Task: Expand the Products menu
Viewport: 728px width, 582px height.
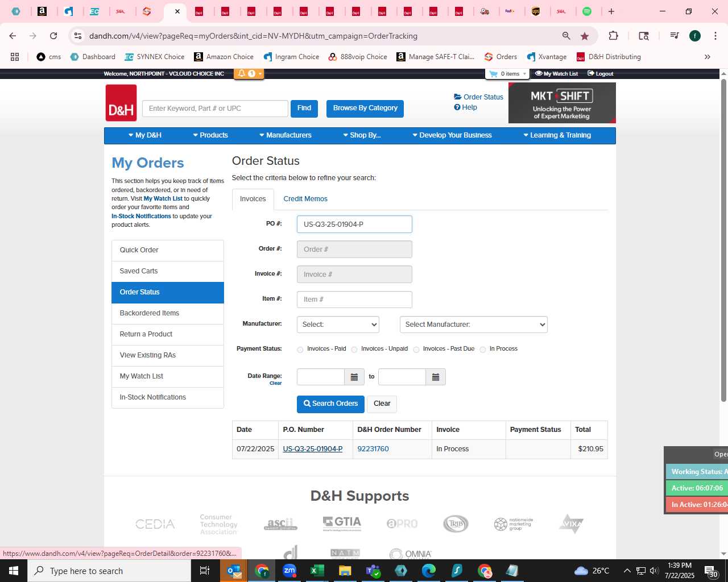Action: (210, 135)
